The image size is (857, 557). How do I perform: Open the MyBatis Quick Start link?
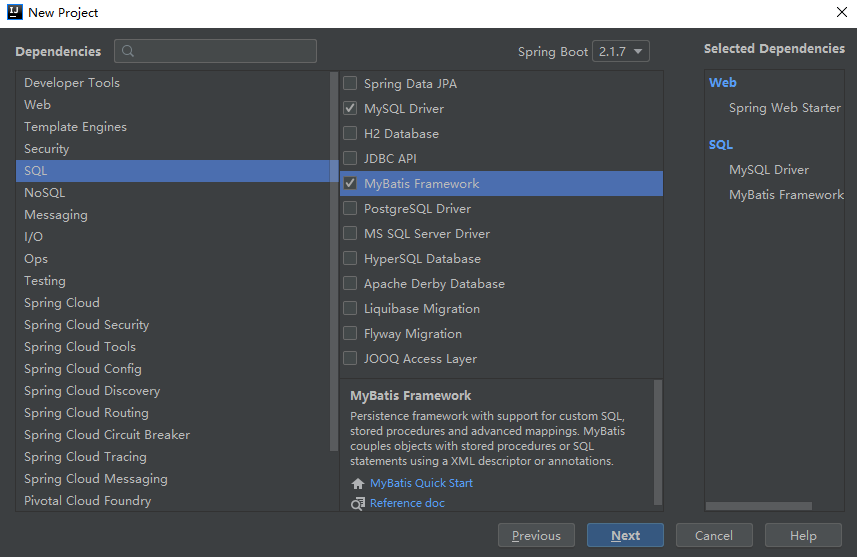pyautogui.click(x=421, y=483)
